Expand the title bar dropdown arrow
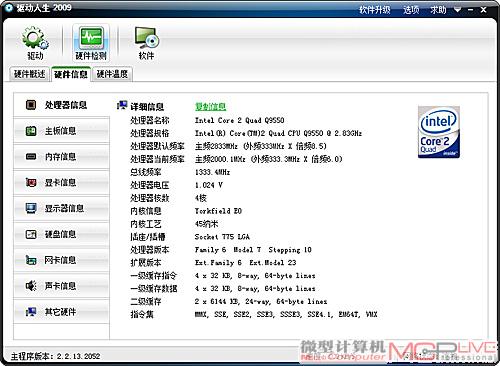500x366 pixels. 458,10
